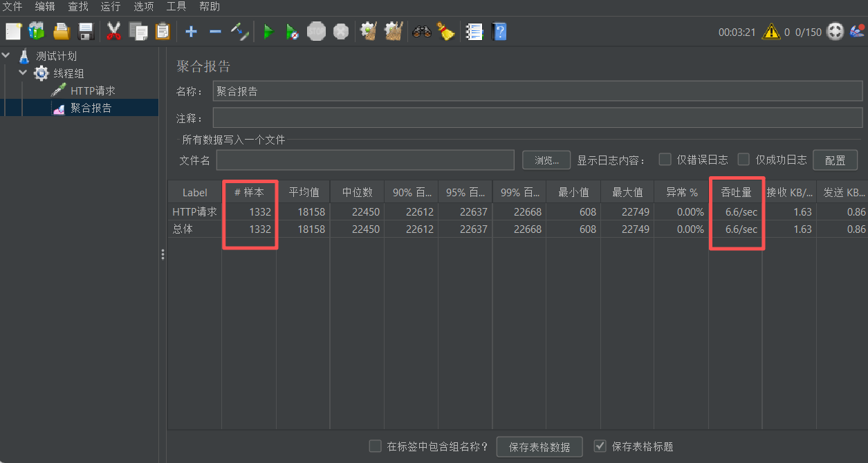Click the 浏览... button
The width and height of the screenshot is (868, 463).
tap(546, 159)
